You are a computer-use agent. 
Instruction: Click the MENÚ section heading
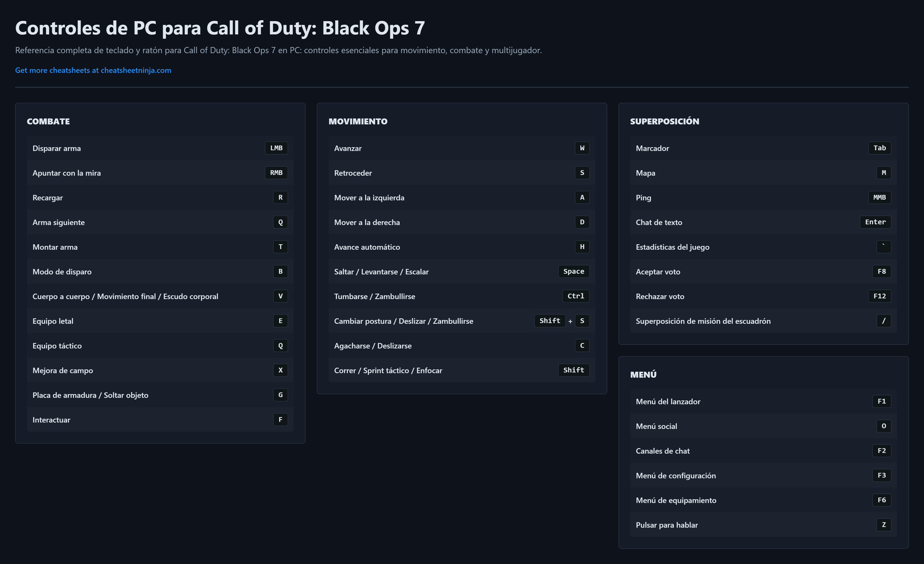click(643, 375)
